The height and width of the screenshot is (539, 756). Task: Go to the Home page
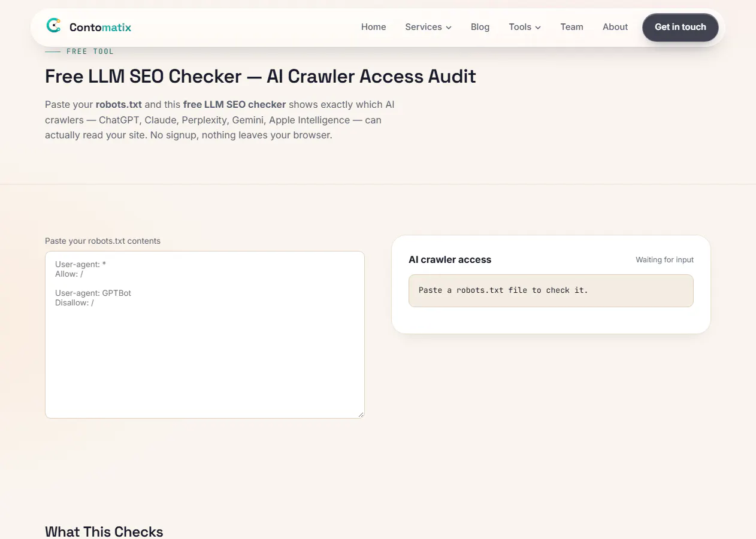373,27
